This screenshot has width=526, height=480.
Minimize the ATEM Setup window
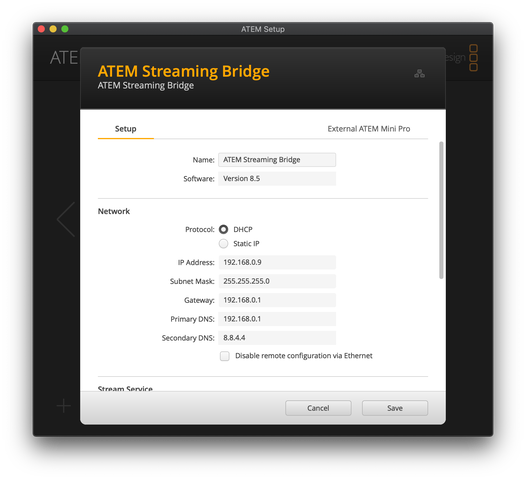pyautogui.click(x=53, y=29)
